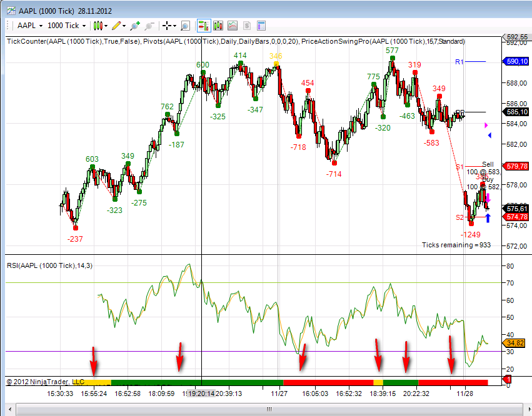The height and width of the screenshot is (416, 532).
Task: Click the yellow swing label 346
Action: (x=276, y=56)
